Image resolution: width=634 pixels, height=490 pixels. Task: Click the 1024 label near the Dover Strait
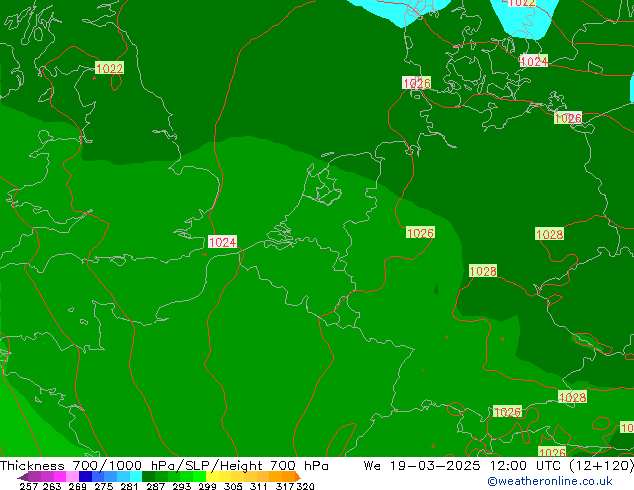pyautogui.click(x=222, y=242)
